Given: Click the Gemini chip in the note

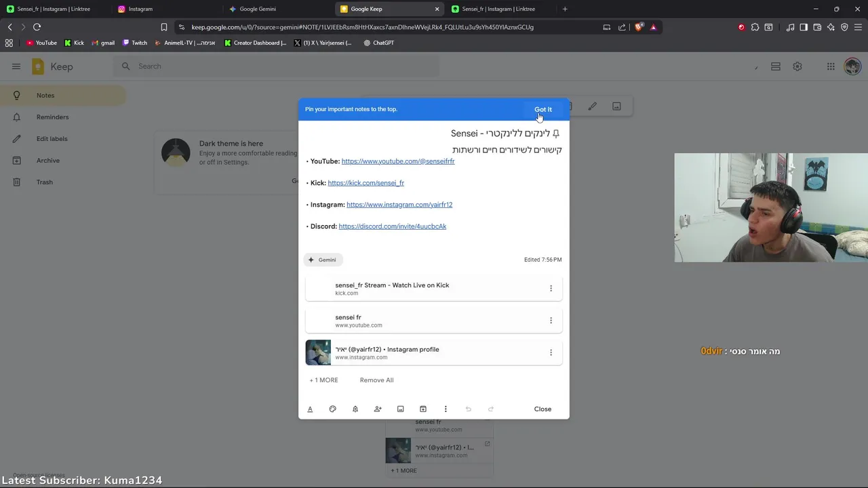Looking at the screenshot, I should (323, 260).
